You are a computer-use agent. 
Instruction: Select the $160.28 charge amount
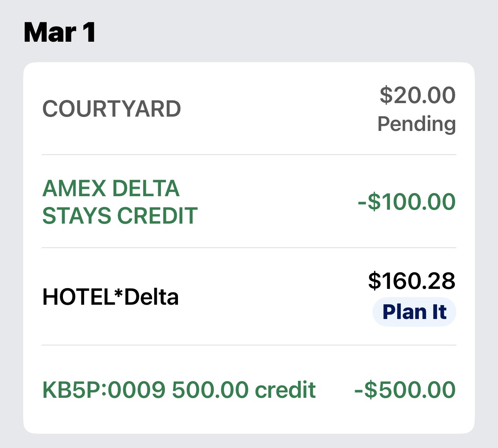(x=412, y=281)
